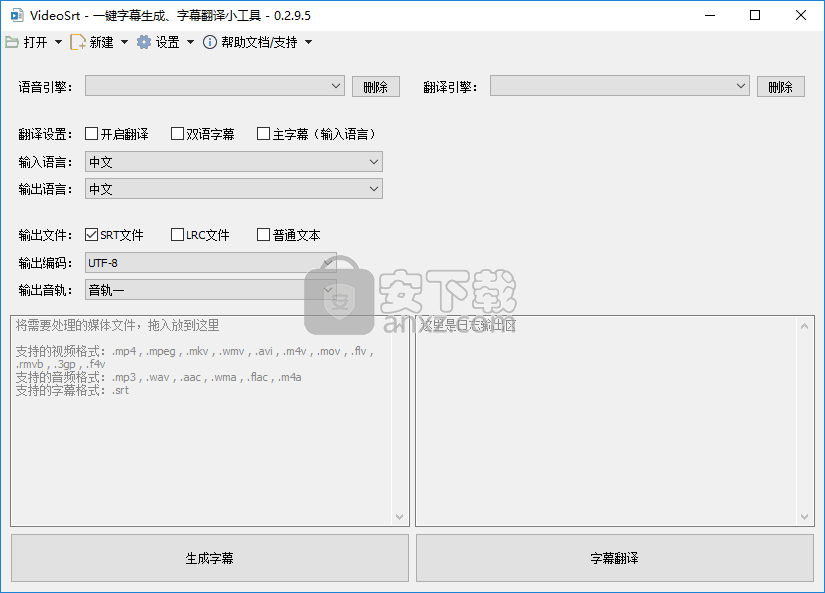Click the new file icon in toolbar
The image size is (825, 593).
point(78,42)
